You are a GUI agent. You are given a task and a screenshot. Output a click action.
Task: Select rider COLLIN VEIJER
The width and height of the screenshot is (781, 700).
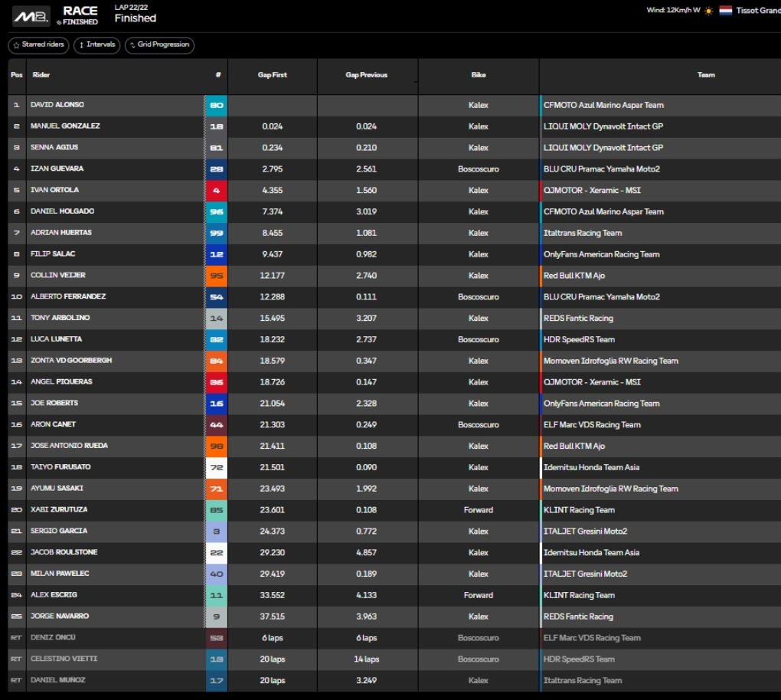point(57,275)
